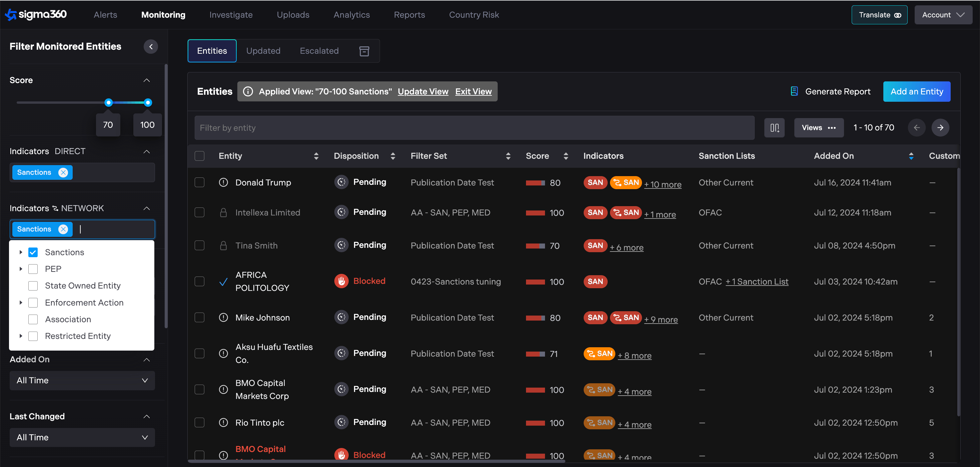Click the Generate Report document icon
980x467 pixels.
click(794, 91)
